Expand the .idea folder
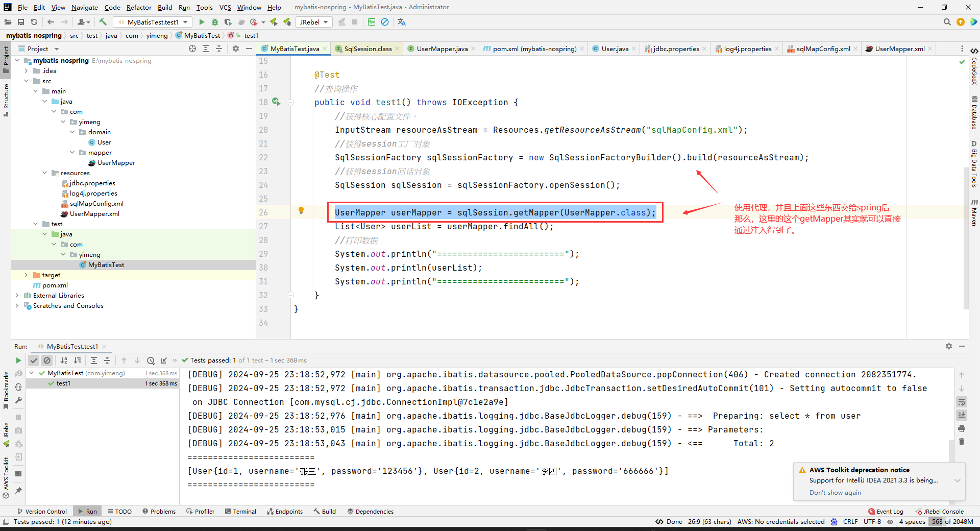 [x=26, y=70]
